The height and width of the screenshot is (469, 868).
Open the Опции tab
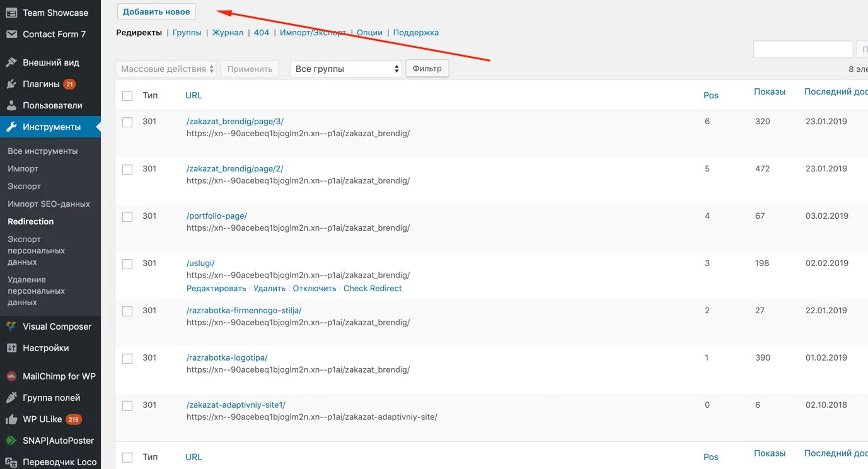[370, 33]
